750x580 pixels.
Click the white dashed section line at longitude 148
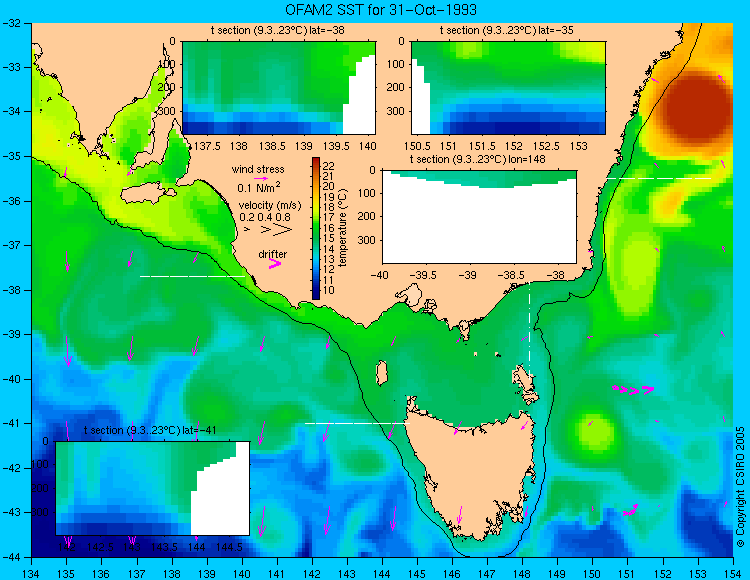coord(529,331)
